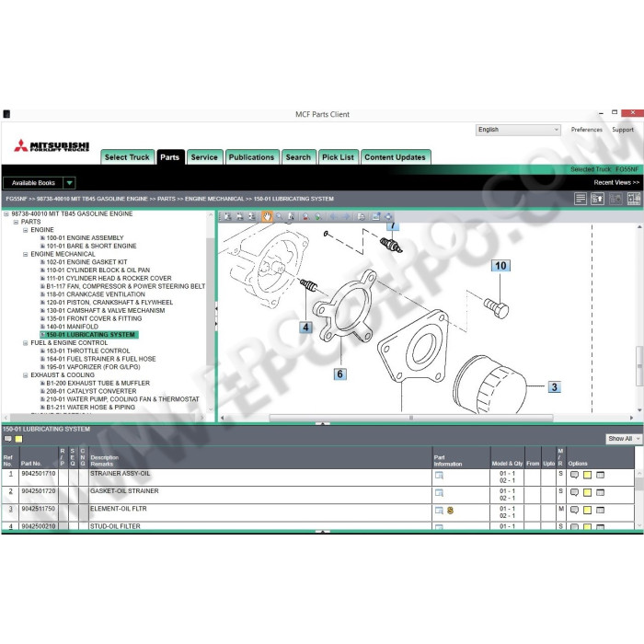Select the magnifier zoom tool in diagram toolbar

coord(280,216)
